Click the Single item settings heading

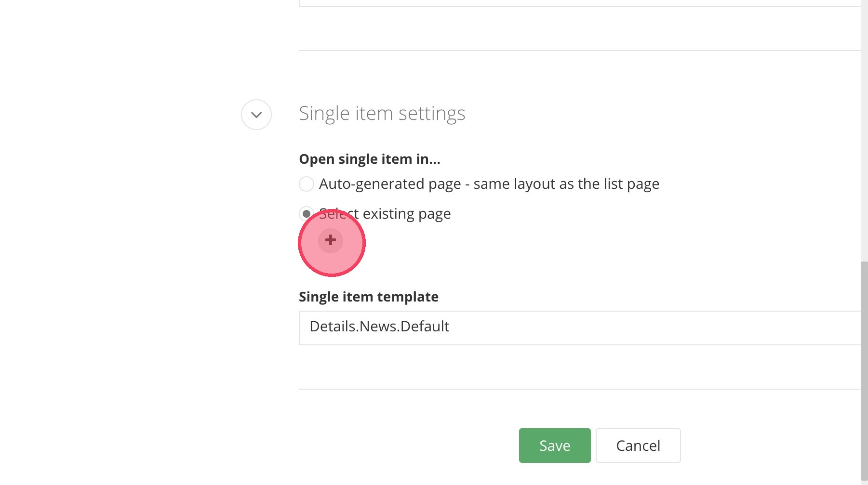click(382, 114)
